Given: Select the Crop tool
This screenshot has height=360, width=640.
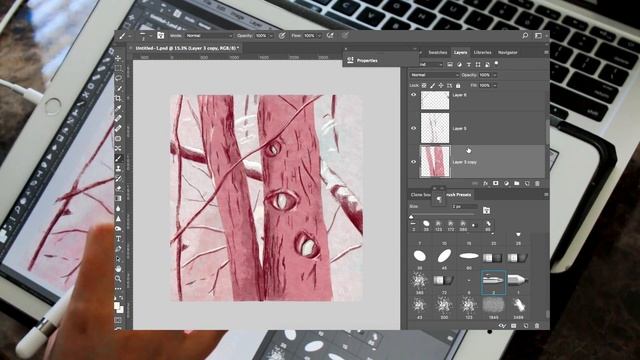Looking at the screenshot, I should click(x=118, y=98).
